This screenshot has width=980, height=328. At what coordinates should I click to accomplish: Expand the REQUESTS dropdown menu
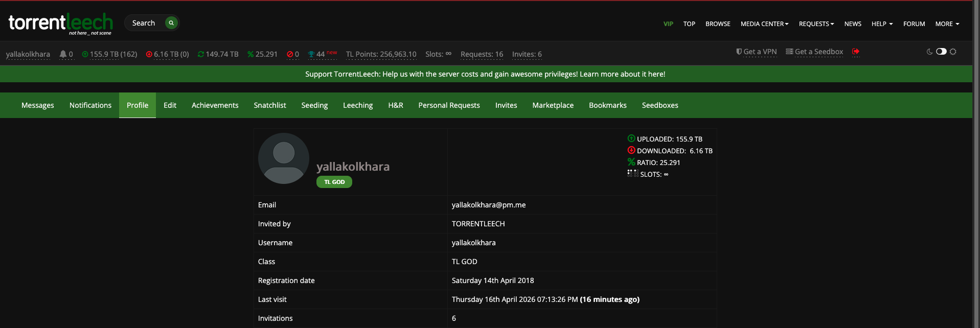(x=816, y=24)
